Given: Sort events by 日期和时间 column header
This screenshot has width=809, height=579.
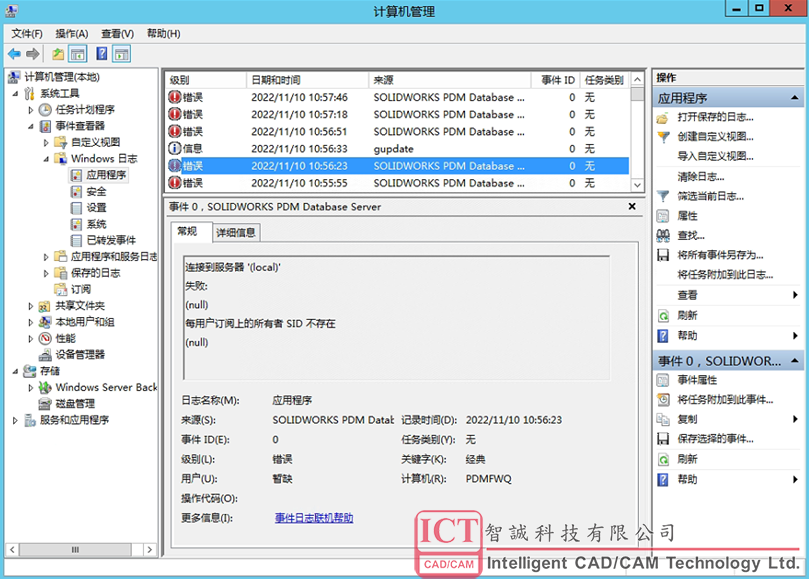Looking at the screenshot, I should [308, 80].
